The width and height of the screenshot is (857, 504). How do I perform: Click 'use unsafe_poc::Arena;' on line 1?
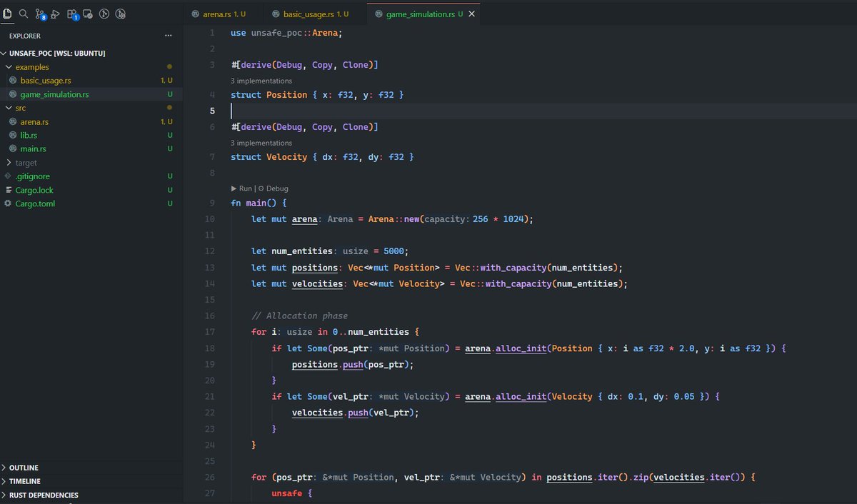287,33
